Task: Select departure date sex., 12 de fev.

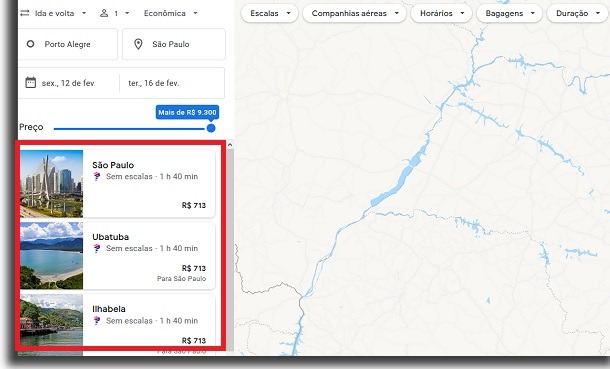Action: pos(68,83)
